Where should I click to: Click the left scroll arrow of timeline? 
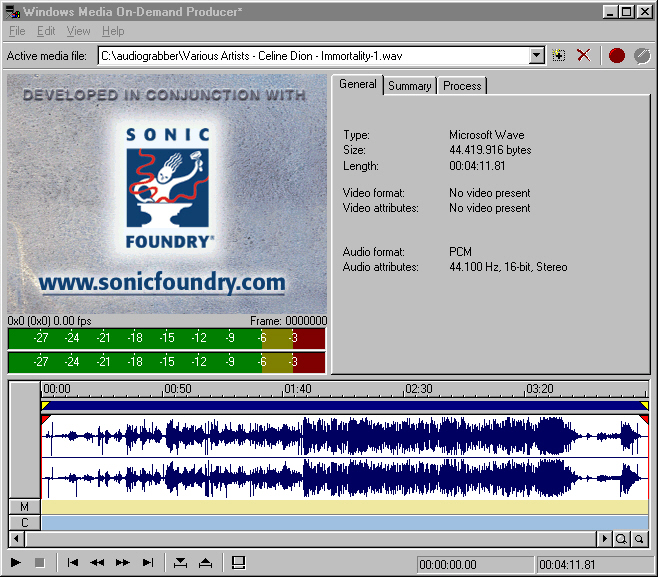coord(16,538)
